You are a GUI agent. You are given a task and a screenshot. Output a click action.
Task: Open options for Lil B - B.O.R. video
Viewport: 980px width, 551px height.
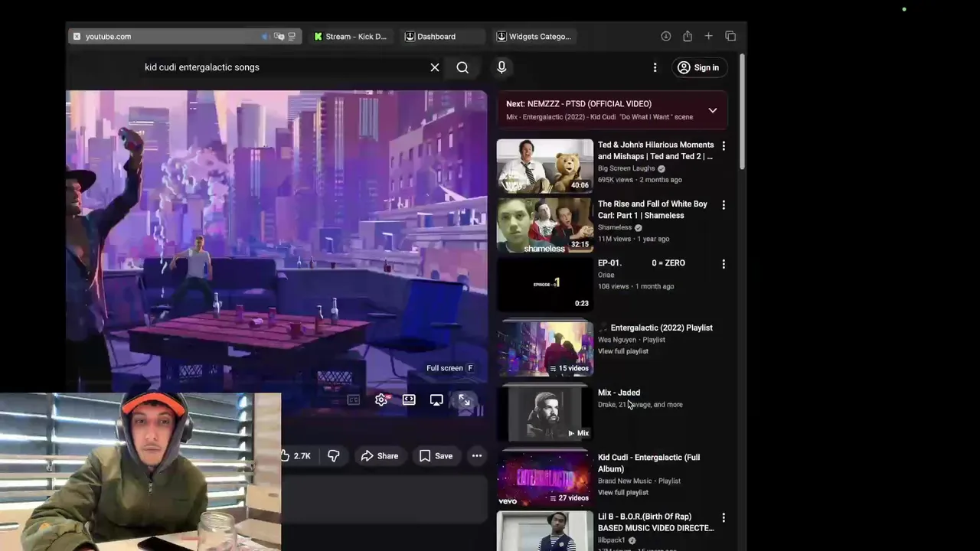click(724, 518)
